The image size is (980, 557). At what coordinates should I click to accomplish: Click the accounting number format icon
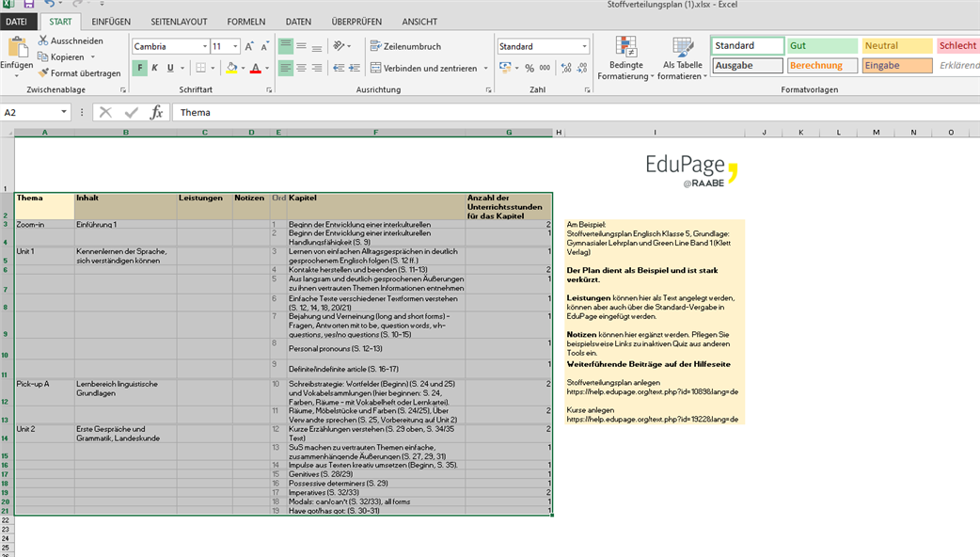coord(505,68)
